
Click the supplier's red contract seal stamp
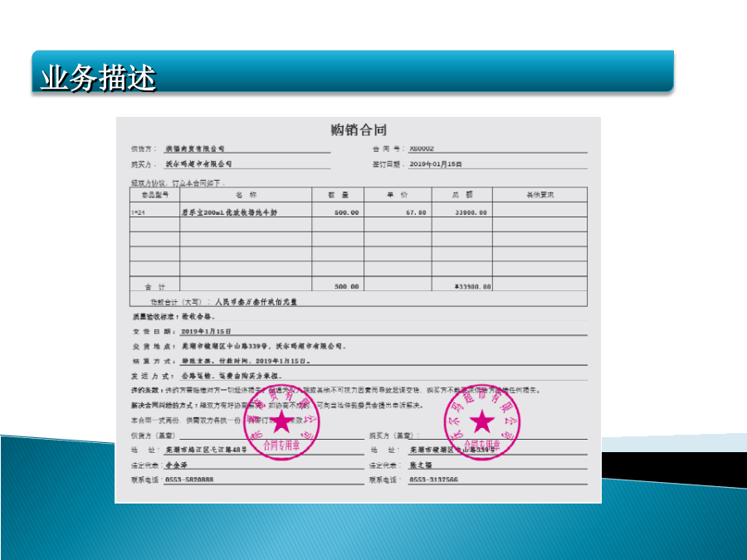tap(281, 422)
